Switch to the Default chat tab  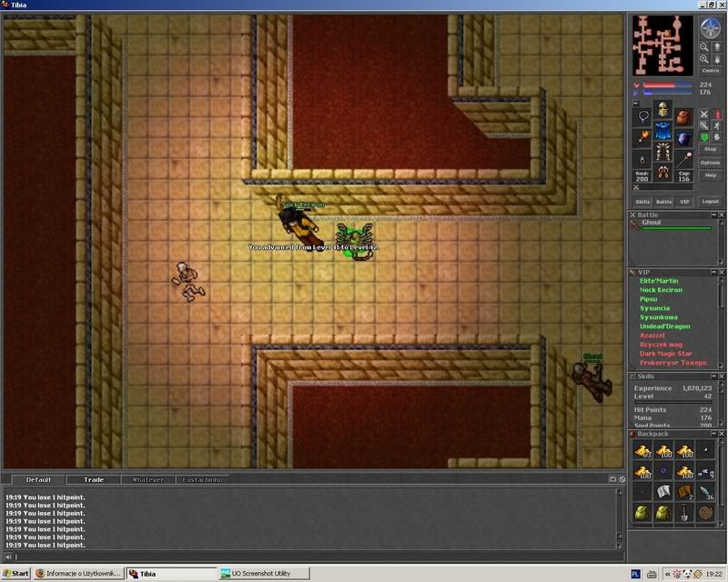click(38, 479)
